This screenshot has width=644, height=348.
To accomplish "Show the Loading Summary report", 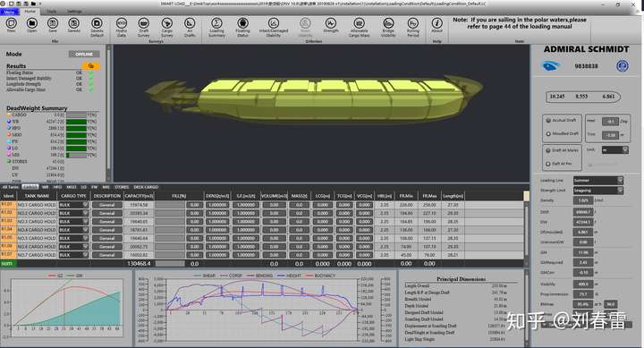I will (216, 27).
